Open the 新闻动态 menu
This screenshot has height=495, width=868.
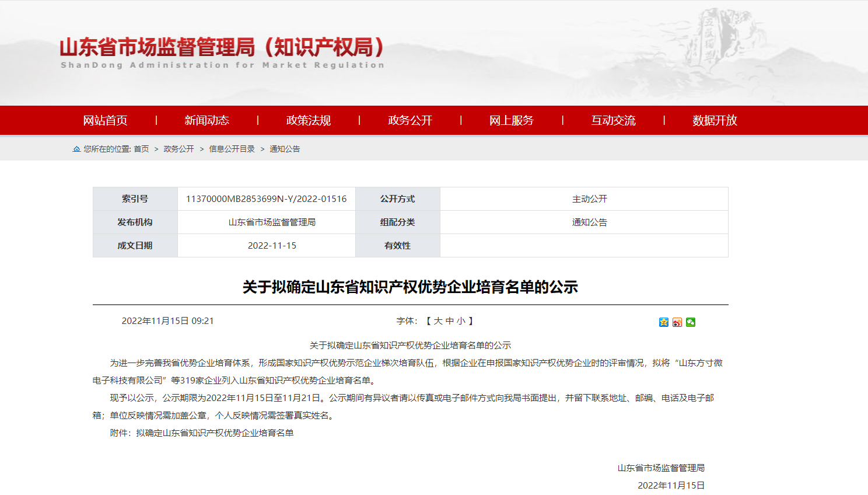(206, 120)
